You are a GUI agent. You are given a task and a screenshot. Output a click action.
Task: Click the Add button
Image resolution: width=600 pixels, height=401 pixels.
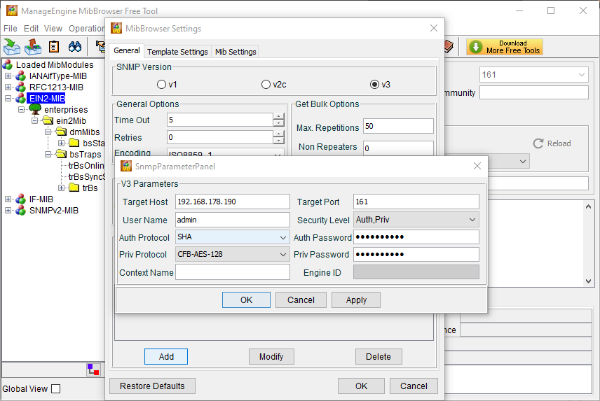click(166, 357)
